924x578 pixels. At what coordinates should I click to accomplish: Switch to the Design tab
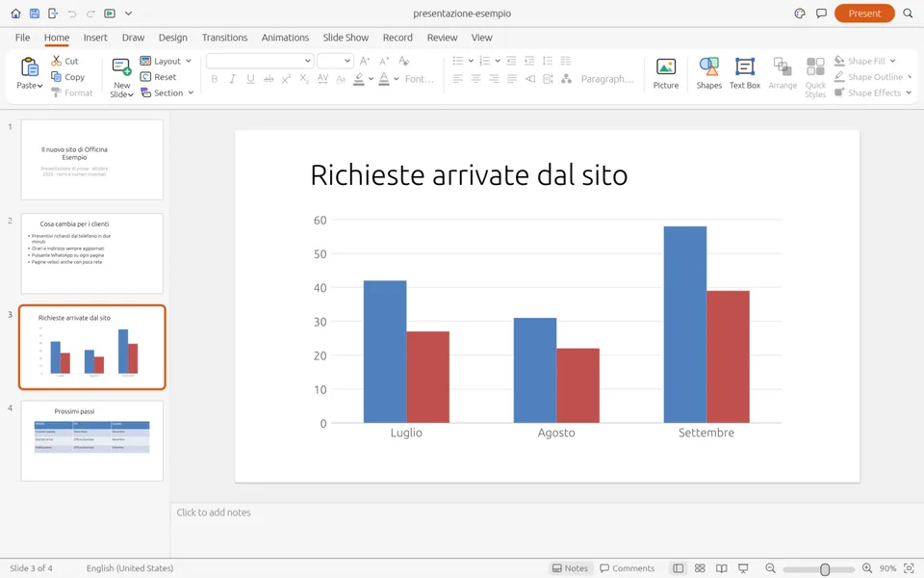172,38
